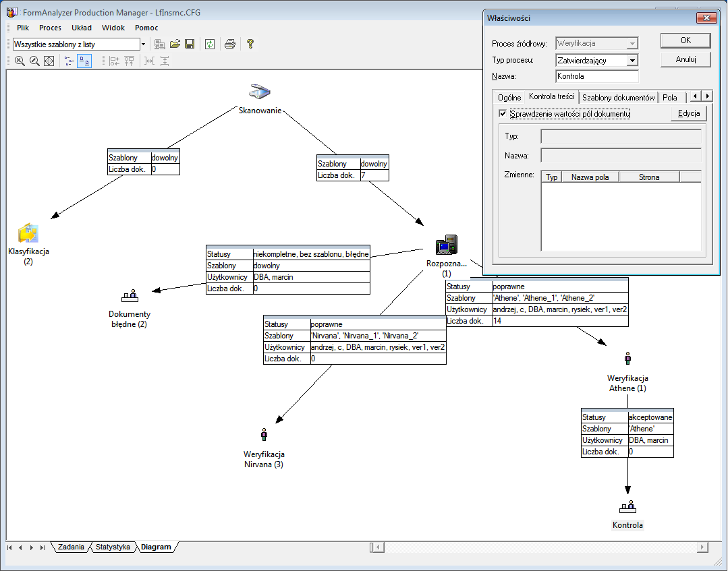Open help via question mark icon
This screenshot has width=728, height=571.
(250, 44)
